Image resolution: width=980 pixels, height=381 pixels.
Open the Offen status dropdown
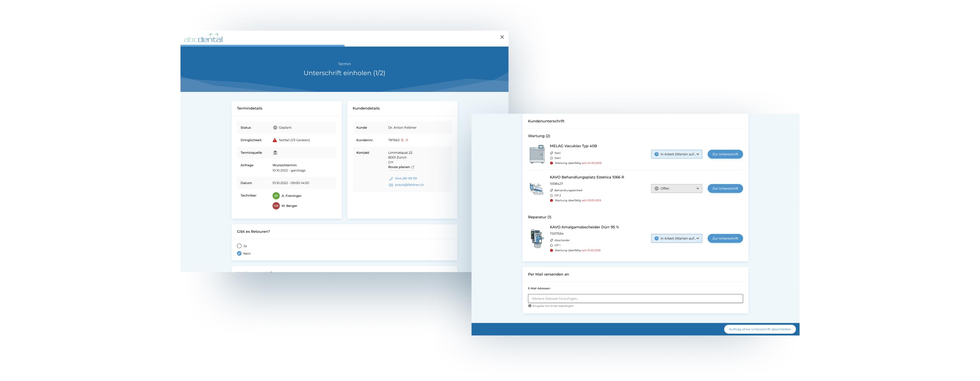tap(676, 188)
